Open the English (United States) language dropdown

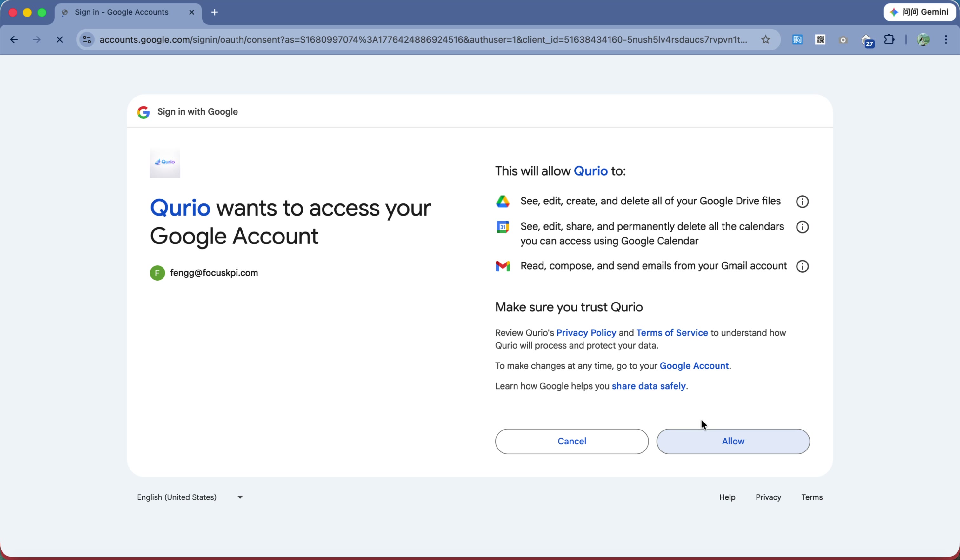[189, 497]
